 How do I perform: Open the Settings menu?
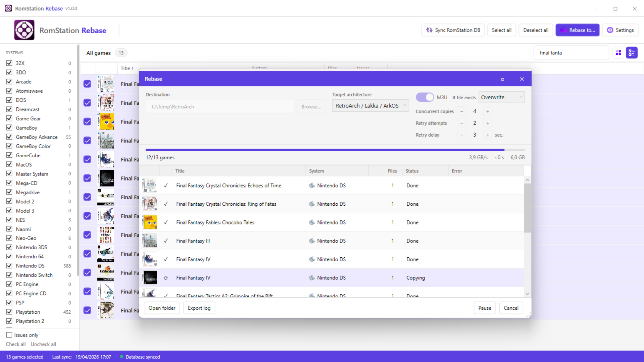tap(620, 30)
